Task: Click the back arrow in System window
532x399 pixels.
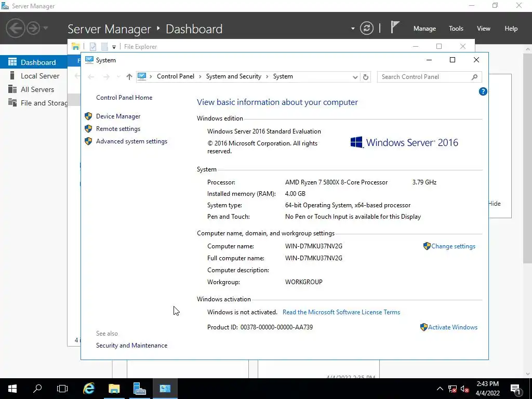Action: (91, 77)
